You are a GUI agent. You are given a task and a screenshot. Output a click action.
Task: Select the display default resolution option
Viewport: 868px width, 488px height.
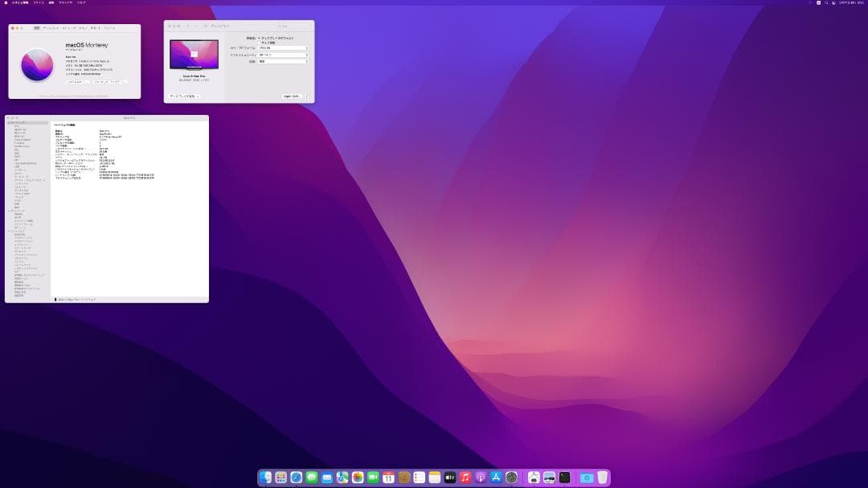point(258,38)
